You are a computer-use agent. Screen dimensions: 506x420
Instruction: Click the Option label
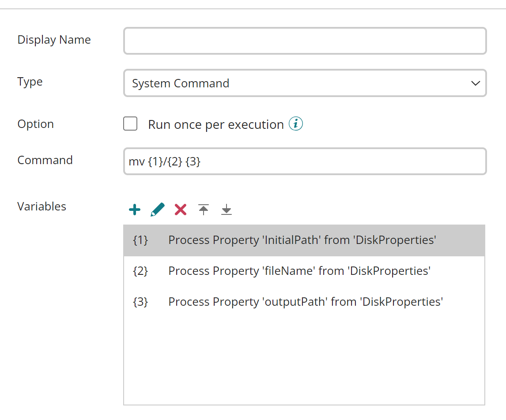35,124
